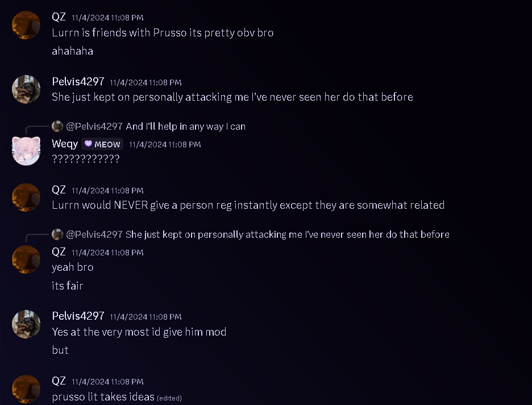
Task: Click the Pelvis4297 username above 'Yes at the very most'
Action: click(78, 316)
